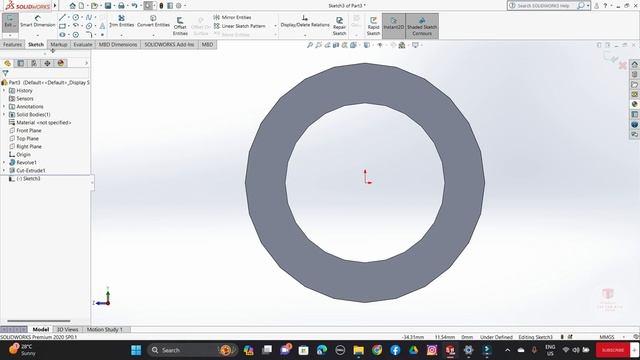The width and height of the screenshot is (640, 360).
Task: Select the Circle sketch tool
Action: (x=76, y=18)
